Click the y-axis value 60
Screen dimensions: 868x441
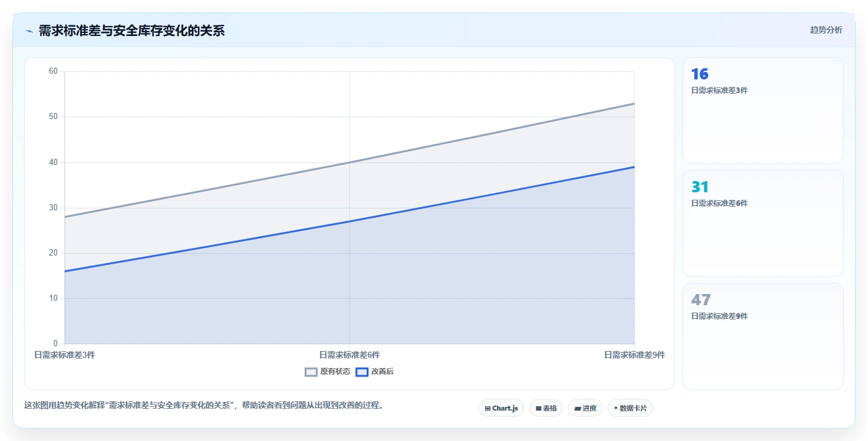coord(53,71)
